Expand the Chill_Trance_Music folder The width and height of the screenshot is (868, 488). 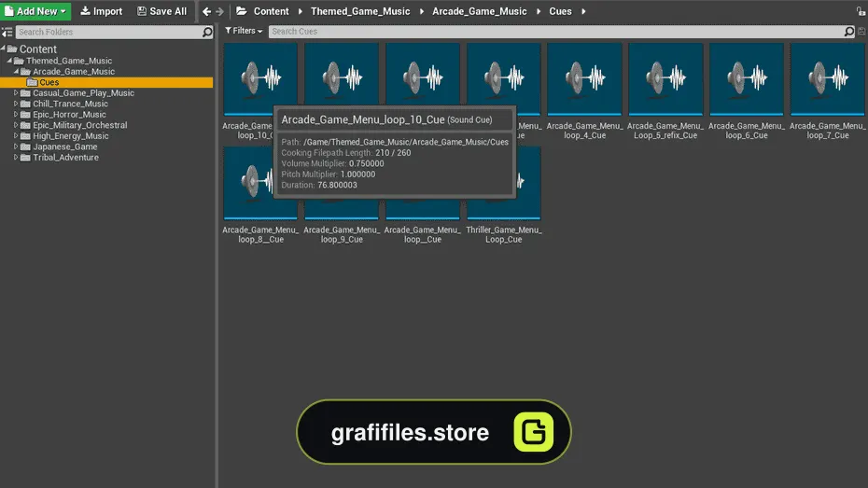coord(16,104)
